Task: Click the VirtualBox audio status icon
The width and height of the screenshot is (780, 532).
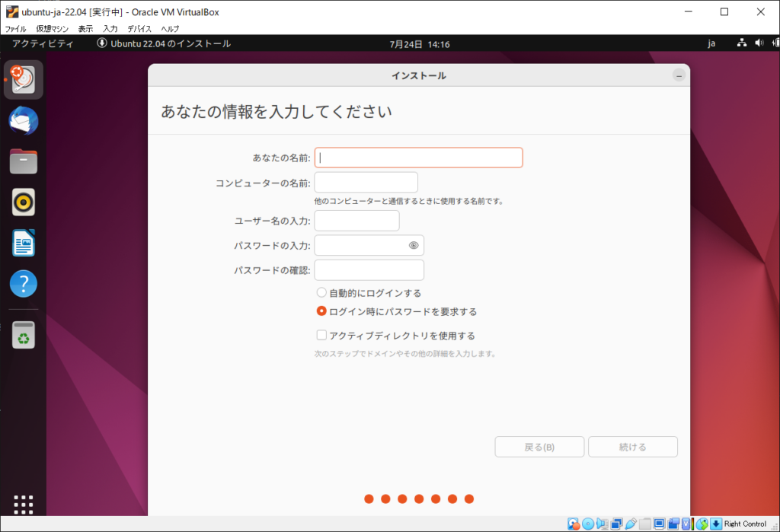Action: [x=602, y=524]
